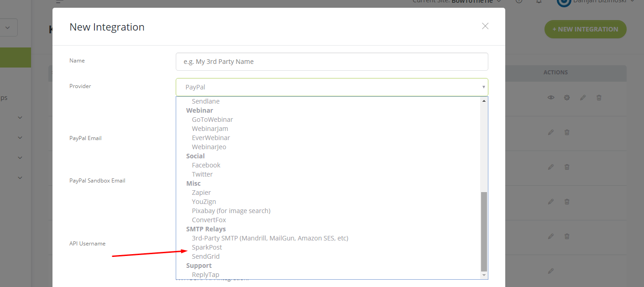Open the Provider dropdown showing PayPal

332,87
